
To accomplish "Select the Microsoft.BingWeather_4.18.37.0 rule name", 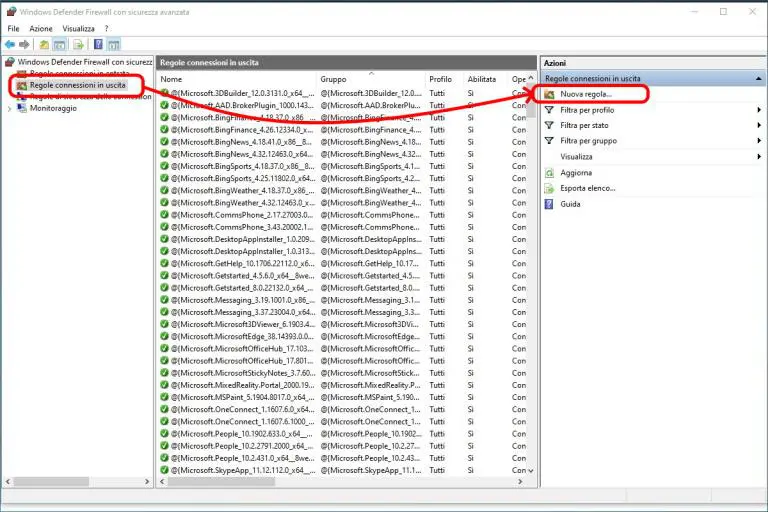I will [x=242, y=190].
